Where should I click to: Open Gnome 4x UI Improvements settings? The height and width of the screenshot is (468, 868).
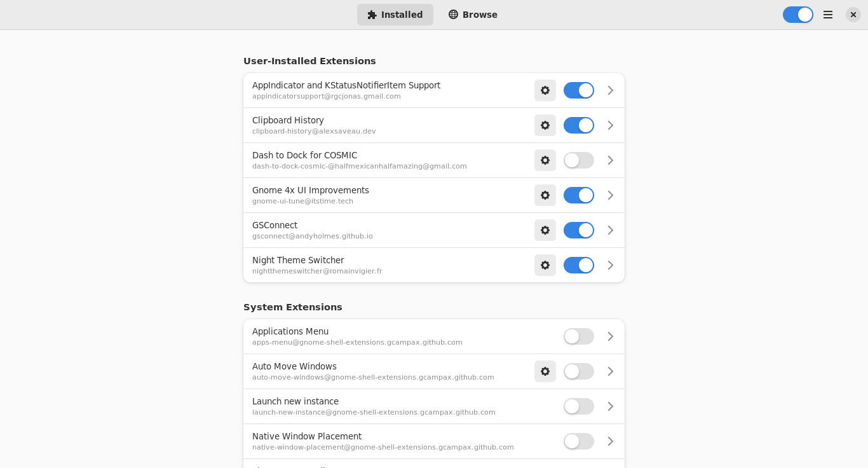pyautogui.click(x=545, y=195)
